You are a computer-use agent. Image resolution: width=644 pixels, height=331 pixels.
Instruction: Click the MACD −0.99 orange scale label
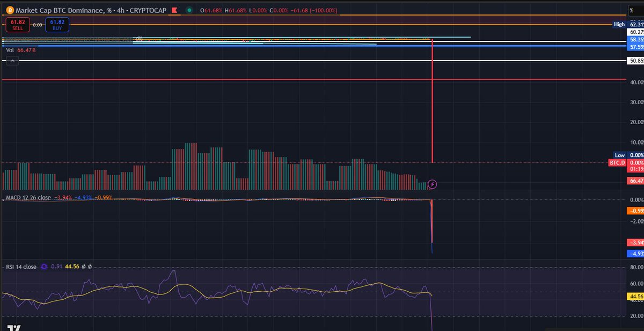(635, 210)
